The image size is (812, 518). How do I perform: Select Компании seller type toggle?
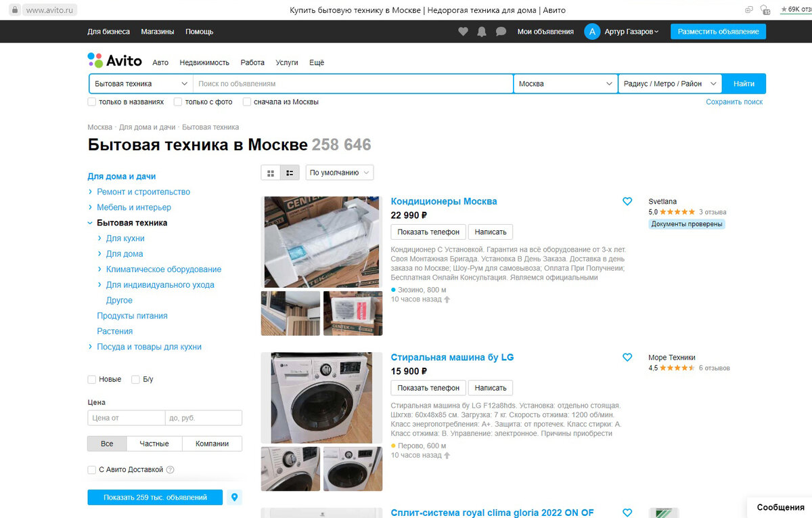(x=212, y=444)
